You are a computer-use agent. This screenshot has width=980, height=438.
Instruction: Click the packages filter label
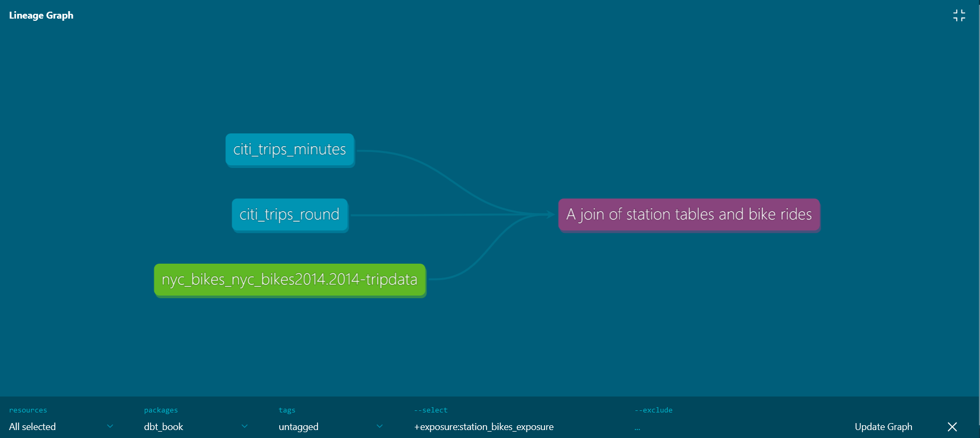pyautogui.click(x=161, y=410)
